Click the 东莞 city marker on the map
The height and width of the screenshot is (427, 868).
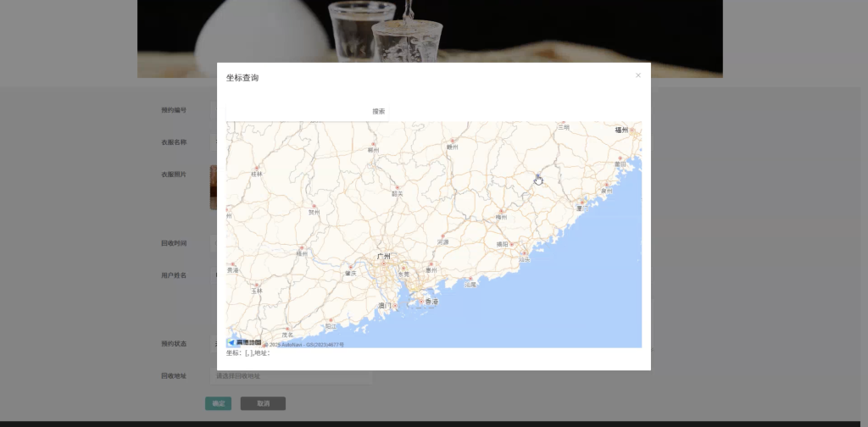tap(404, 270)
